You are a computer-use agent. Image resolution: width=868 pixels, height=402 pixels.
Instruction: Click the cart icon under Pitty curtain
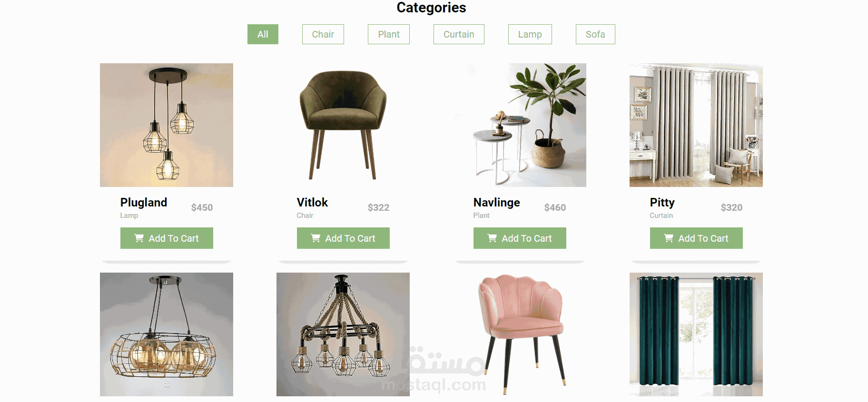coord(669,238)
